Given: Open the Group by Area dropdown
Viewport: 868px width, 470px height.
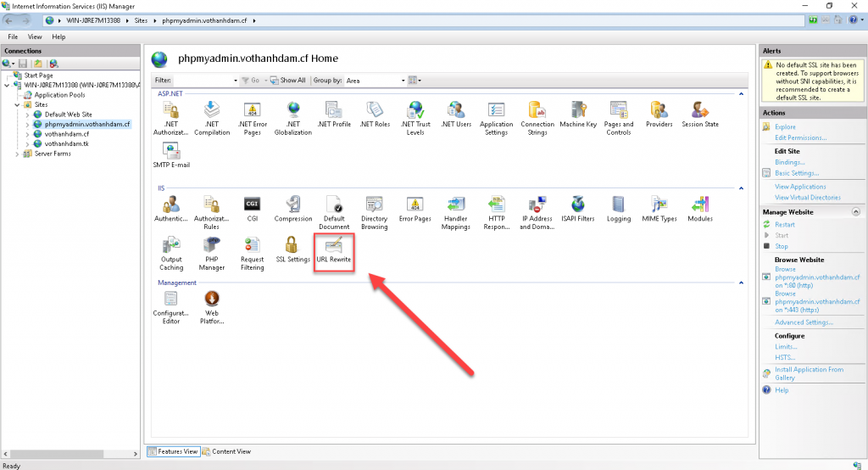Looking at the screenshot, I should [373, 81].
